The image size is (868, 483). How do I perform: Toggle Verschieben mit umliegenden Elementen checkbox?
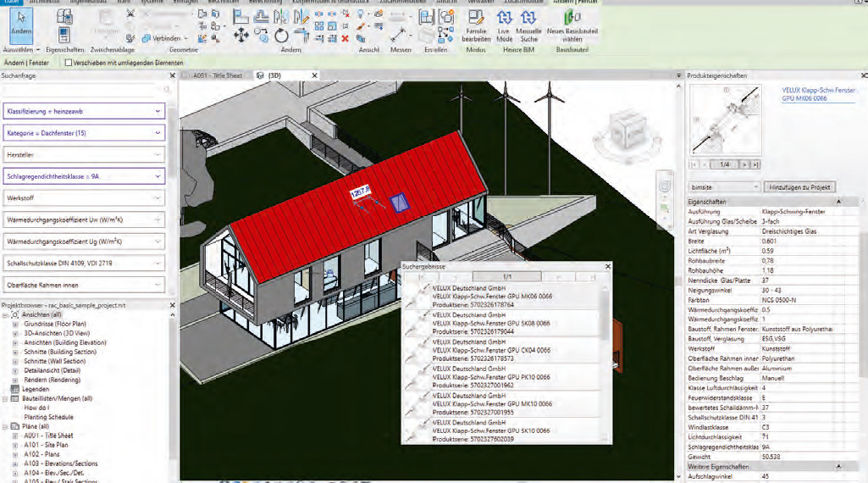[68, 63]
